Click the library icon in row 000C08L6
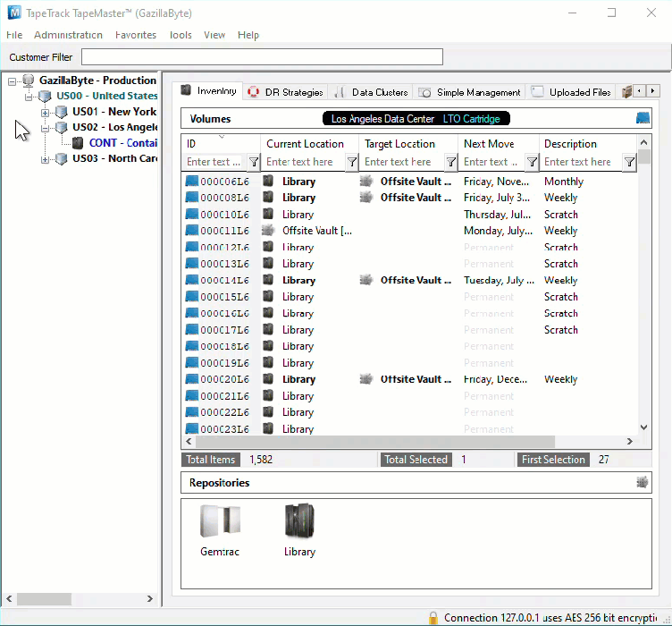The width and height of the screenshot is (672, 626). coord(268,198)
